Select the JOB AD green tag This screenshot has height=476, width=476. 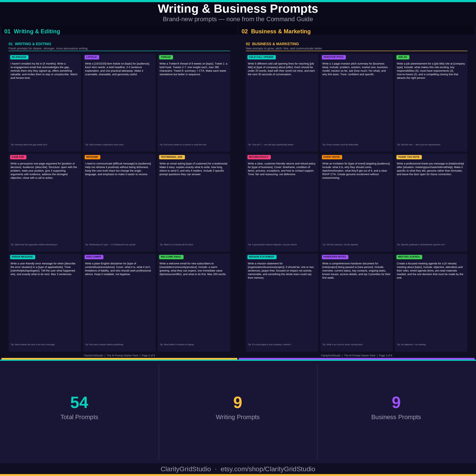pyautogui.click(x=403, y=57)
